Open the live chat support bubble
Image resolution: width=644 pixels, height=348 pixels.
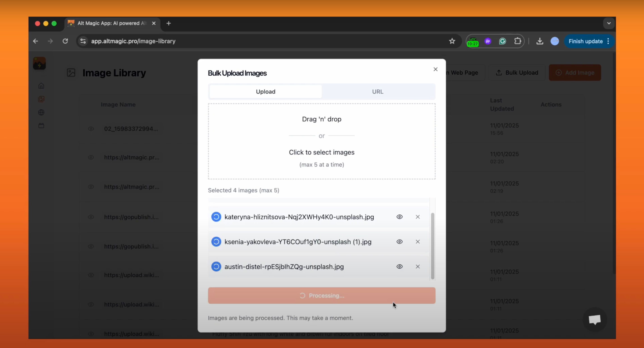click(x=595, y=320)
